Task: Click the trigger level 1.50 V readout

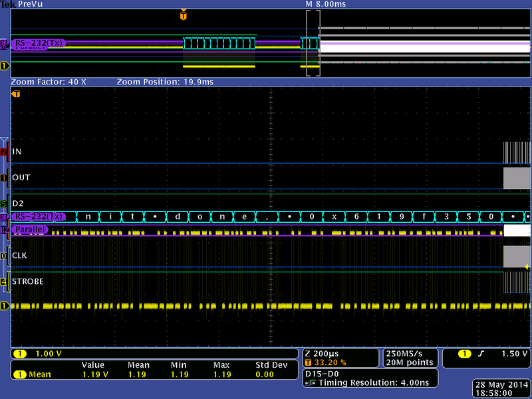Action: pos(514,354)
